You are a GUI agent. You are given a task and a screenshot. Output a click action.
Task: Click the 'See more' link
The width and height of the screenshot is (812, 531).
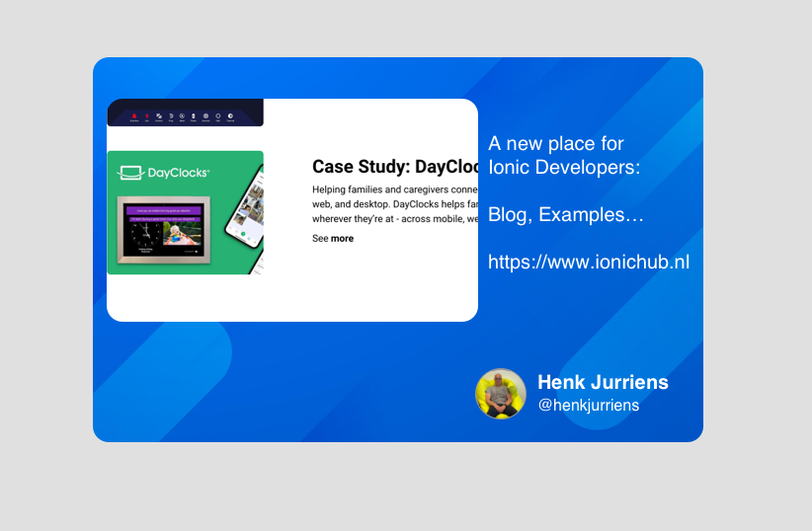coord(333,239)
